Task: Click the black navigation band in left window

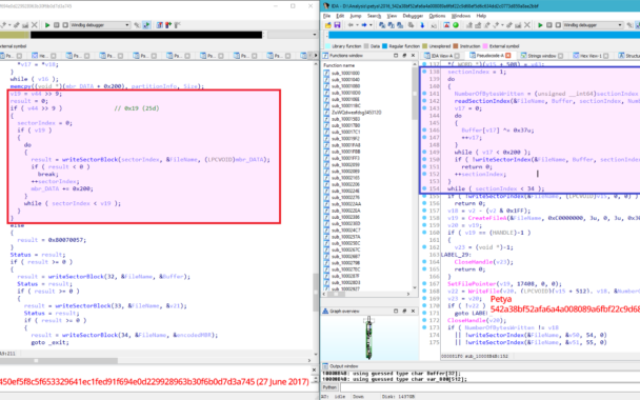Action: (146, 35)
